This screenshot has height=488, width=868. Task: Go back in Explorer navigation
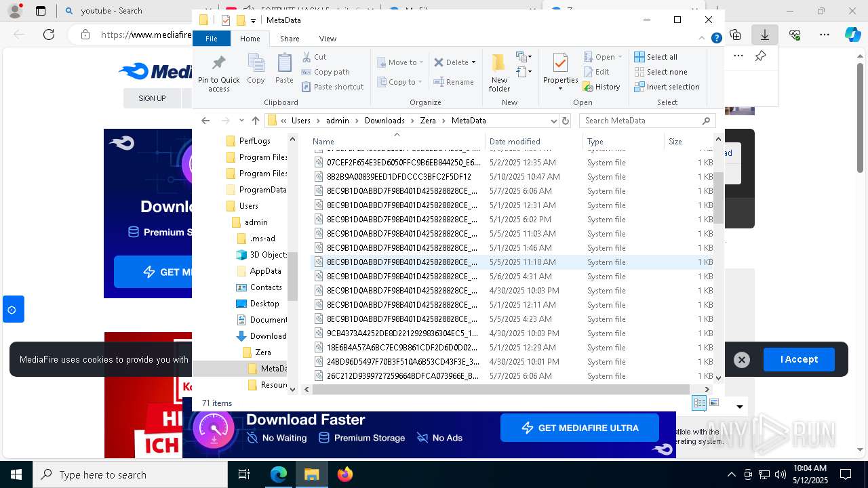tap(205, 121)
